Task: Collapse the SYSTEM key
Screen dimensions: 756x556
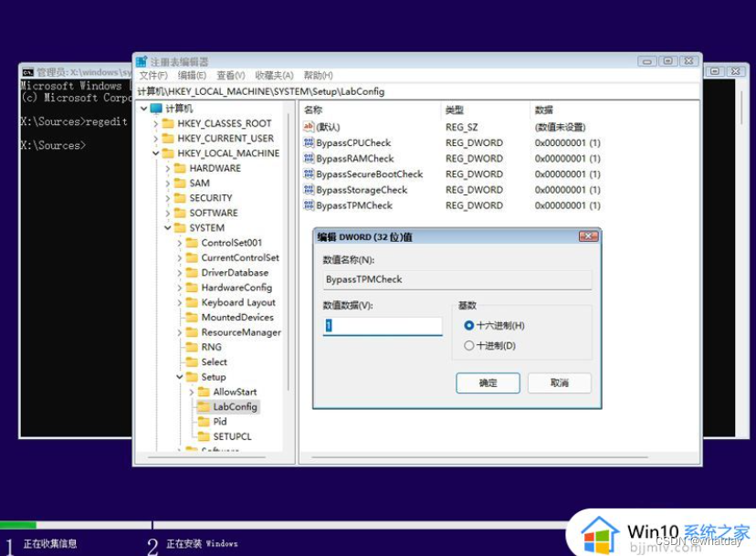Action: [x=168, y=228]
